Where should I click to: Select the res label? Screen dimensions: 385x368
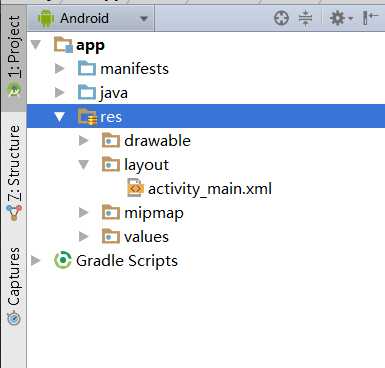pos(111,117)
